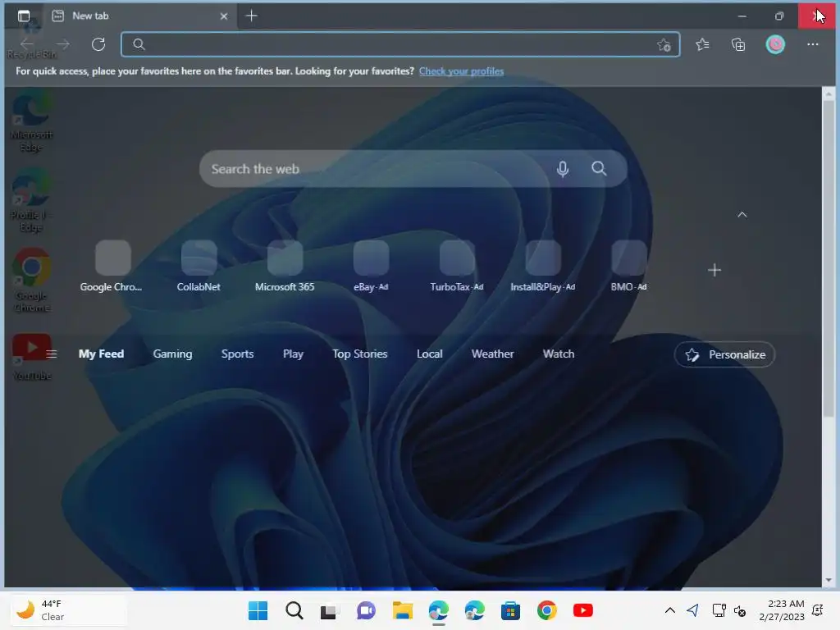Image resolution: width=840 pixels, height=630 pixels.
Task: Open YouTube app on taskbar
Action: pos(583,610)
